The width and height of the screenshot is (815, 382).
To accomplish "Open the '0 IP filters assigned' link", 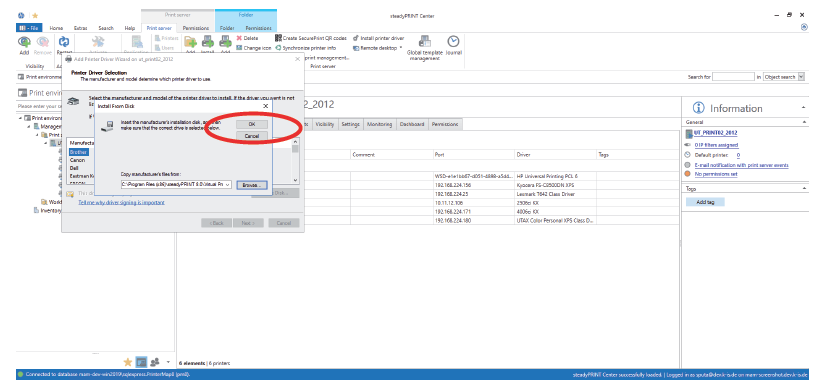I will 716,145.
